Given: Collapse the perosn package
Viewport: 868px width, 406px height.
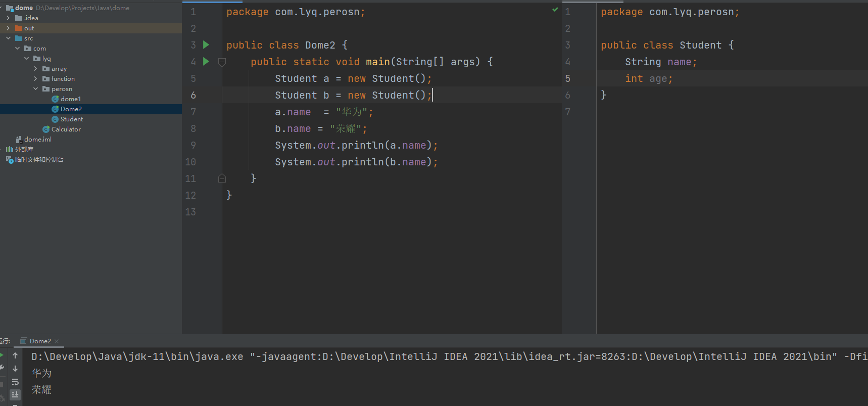Looking at the screenshot, I should (x=35, y=89).
